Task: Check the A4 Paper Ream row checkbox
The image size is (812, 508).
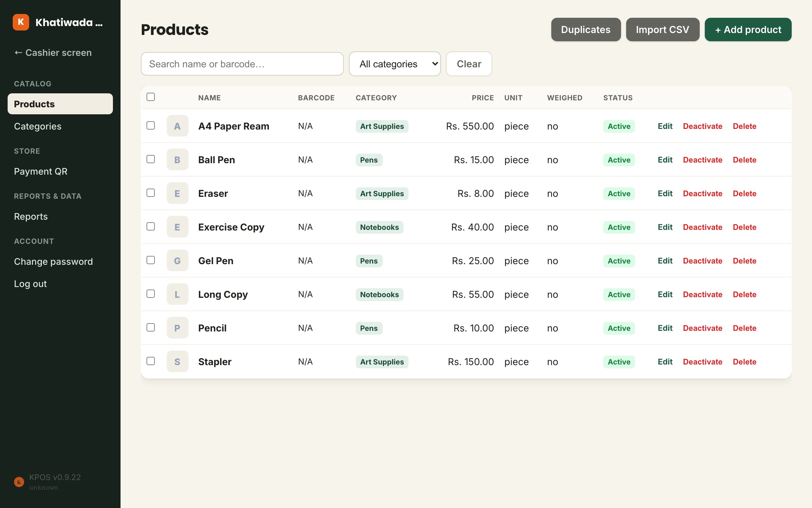Action: click(x=151, y=125)
